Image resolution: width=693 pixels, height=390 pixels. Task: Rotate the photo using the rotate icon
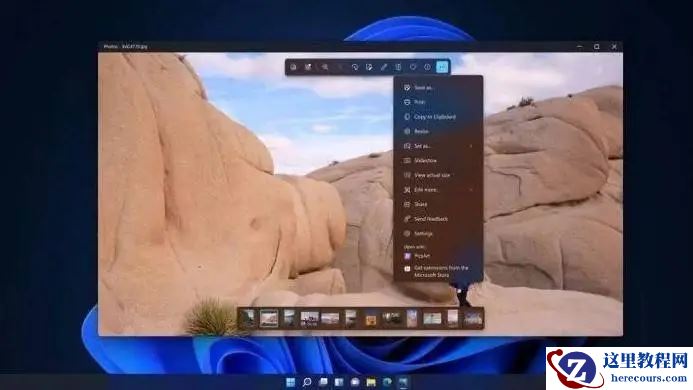pos(354,67)
